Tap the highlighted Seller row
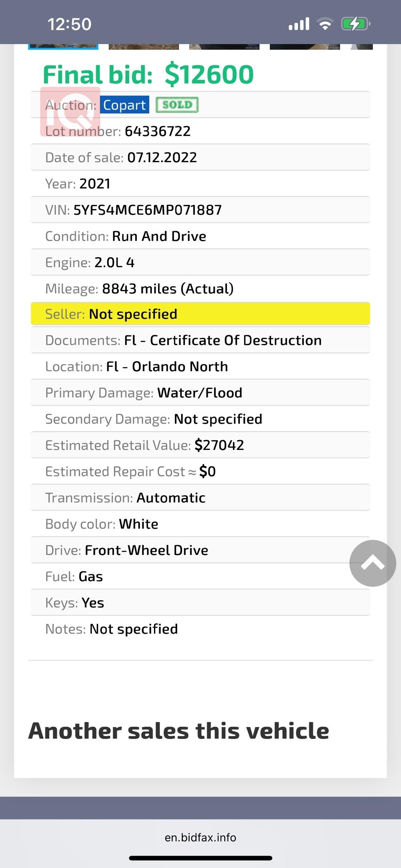Viewport: 401px width, 868px height. (200, 314)
